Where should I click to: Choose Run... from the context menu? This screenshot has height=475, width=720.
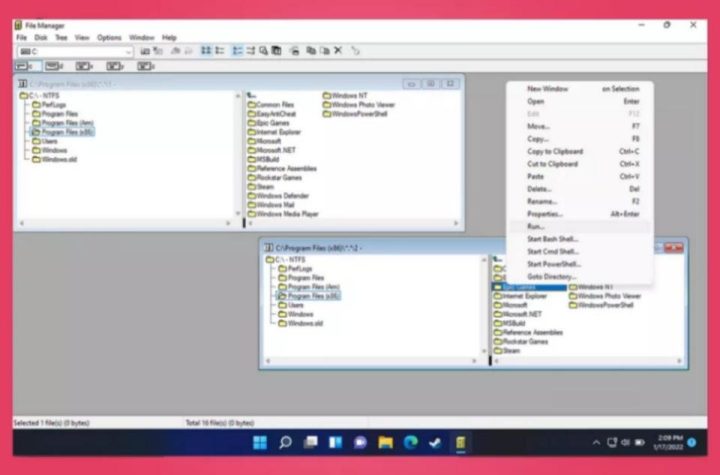[536, 227]
